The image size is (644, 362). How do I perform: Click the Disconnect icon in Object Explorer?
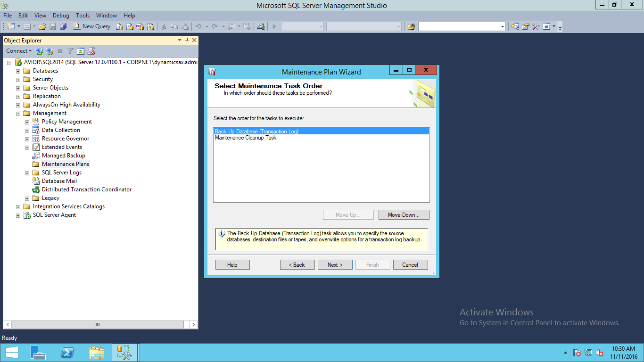[50, 51]
